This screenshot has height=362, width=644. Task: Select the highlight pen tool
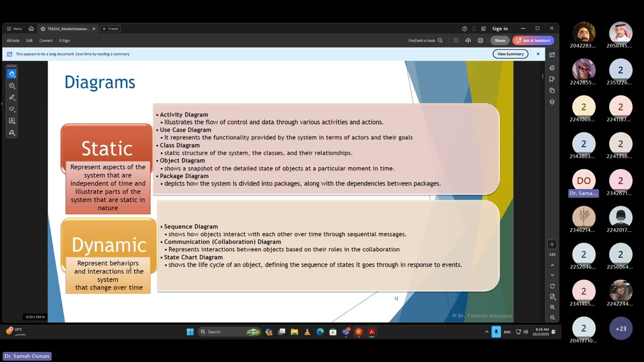point(12,97)
